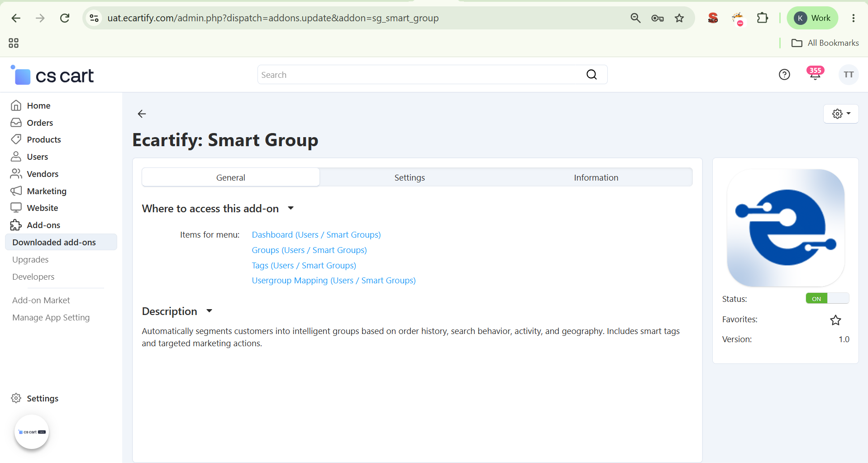
Task: Open Add-on Market submenu item
Action: pos(41,300)
